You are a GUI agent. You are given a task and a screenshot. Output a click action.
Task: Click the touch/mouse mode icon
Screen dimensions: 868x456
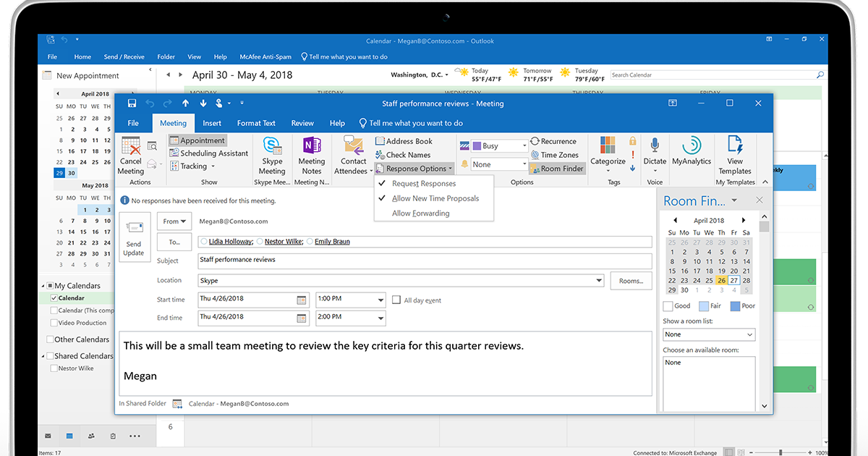219,104
